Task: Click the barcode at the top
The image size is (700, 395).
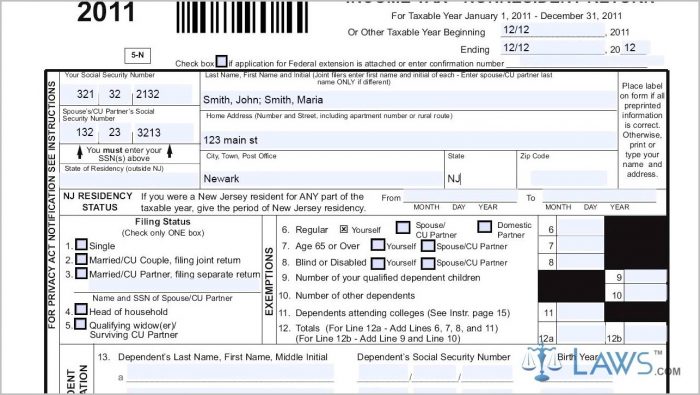Action: (242, 17)
